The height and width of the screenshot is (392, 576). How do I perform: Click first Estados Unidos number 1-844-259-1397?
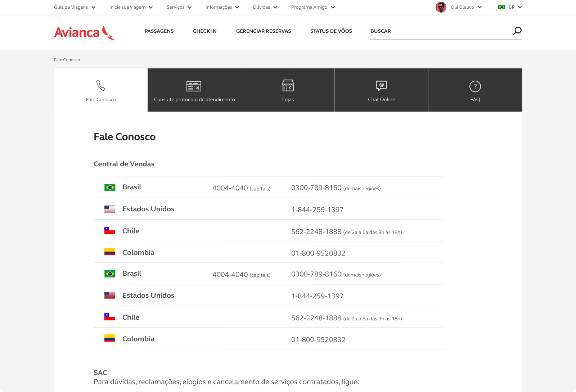click(317, 209)
